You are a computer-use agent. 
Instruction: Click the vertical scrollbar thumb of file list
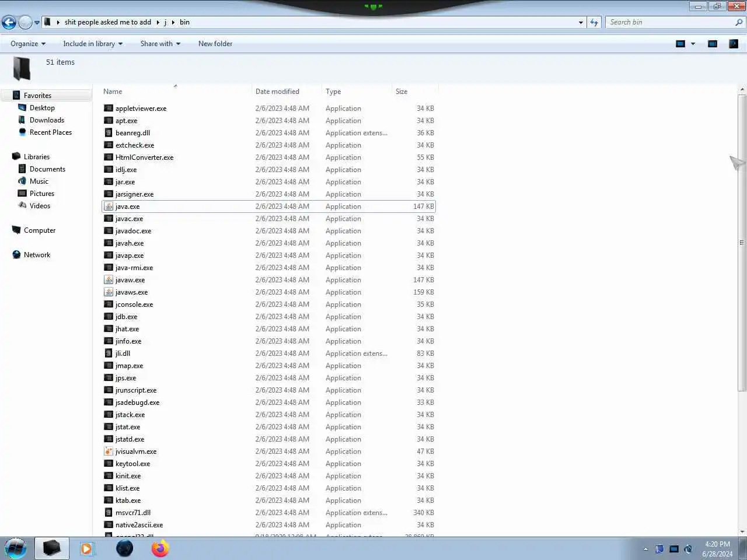pyautogui.click(x=742, y=242)
